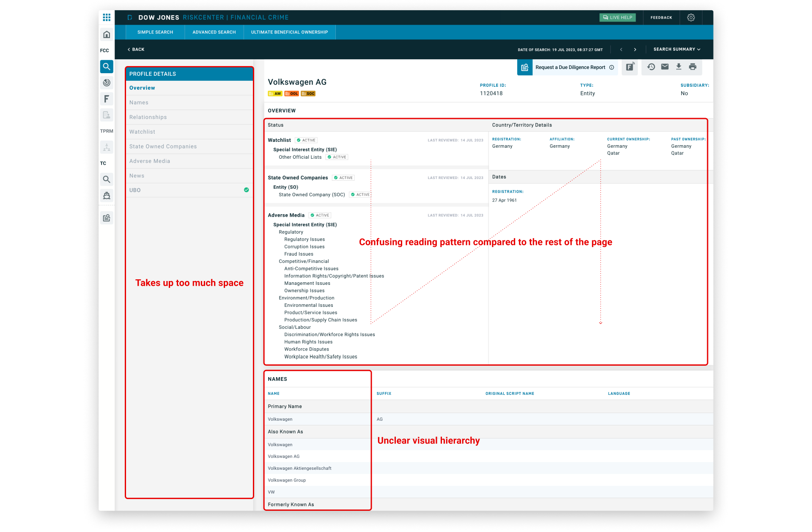
Task: Select News in Profile Details
Action: (x=189, y=176)
